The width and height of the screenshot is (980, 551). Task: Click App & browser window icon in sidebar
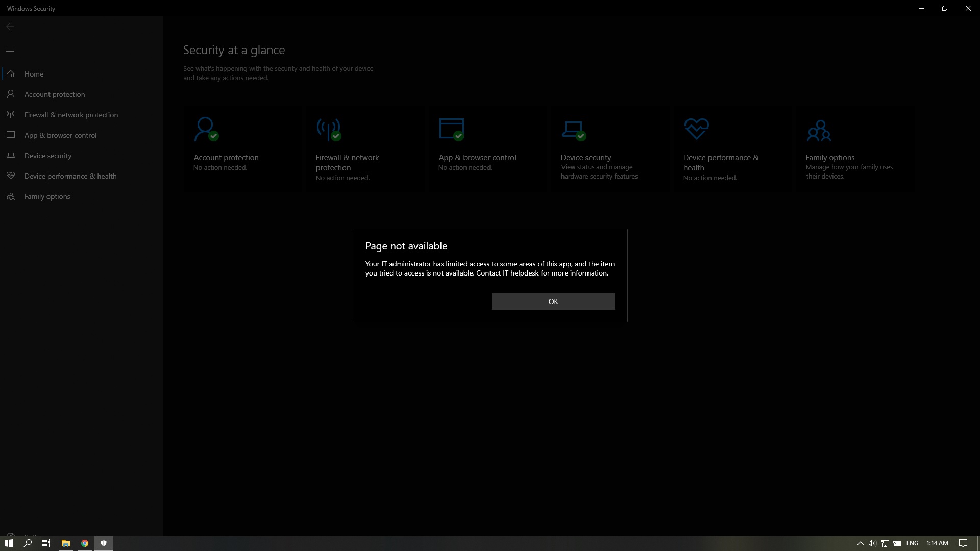[11, 135]
